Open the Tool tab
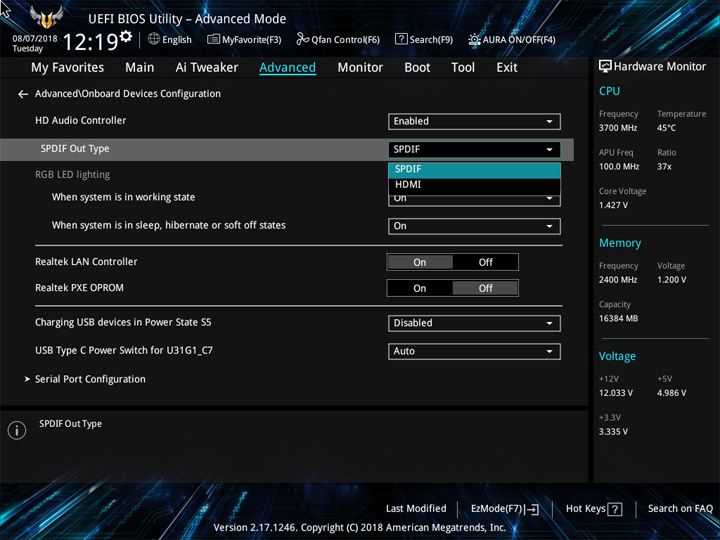This screenshot has height=540, width=720. click(x=463, y=68)
